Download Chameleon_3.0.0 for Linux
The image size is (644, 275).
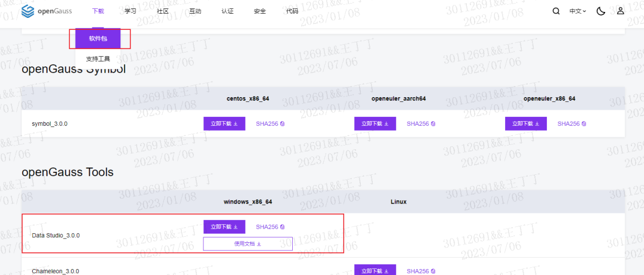(x=375, y=270)
